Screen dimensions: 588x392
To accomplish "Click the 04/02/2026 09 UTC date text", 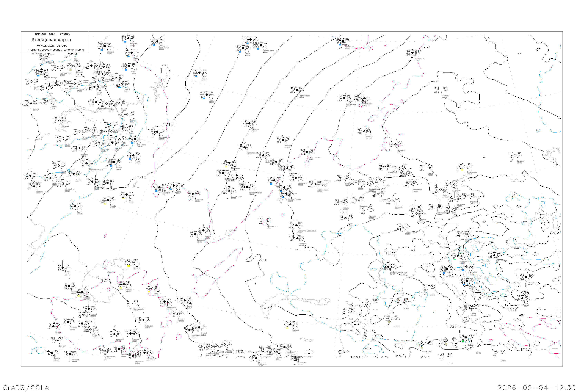I will (x=52, y=46).
